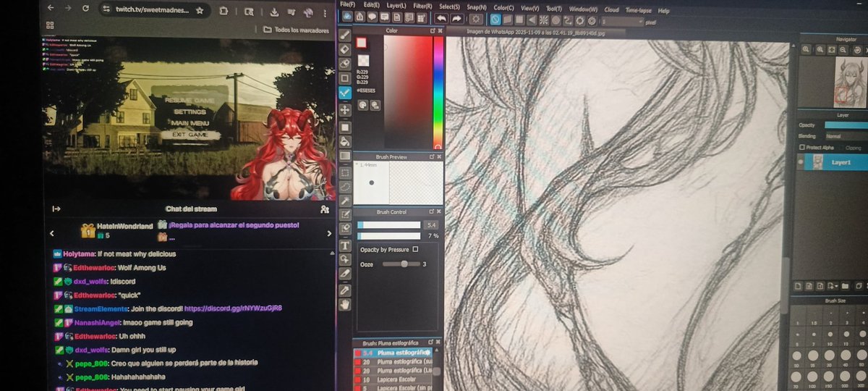Click the Undo arrow in the top toolbar

pyautogui.click(x=441, y=19)
